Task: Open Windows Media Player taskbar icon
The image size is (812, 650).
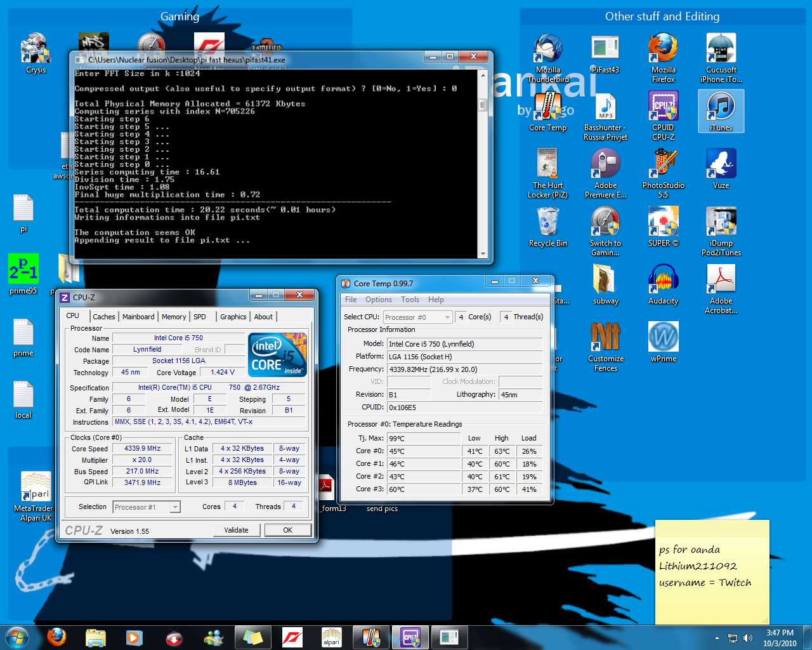Action: coord(134,637)
